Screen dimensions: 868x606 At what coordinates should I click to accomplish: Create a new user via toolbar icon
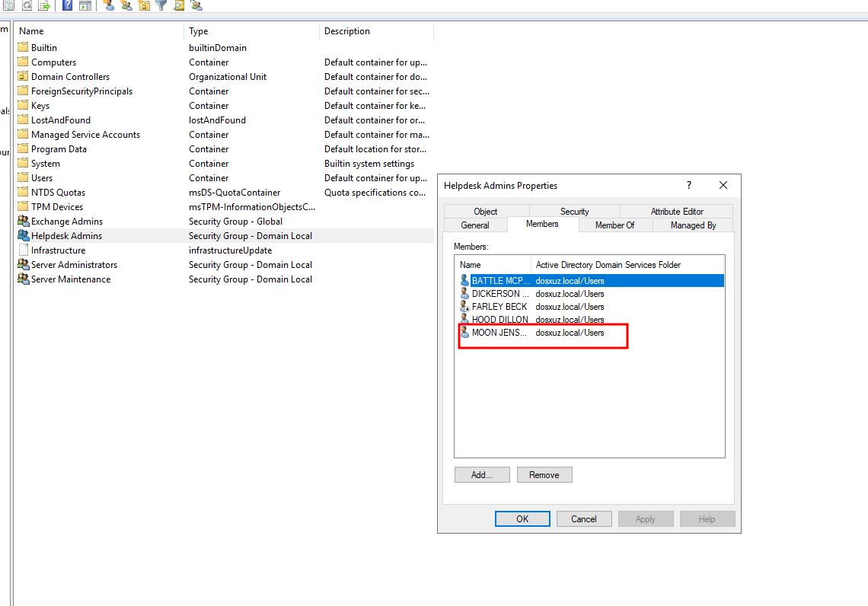[108, 5]
